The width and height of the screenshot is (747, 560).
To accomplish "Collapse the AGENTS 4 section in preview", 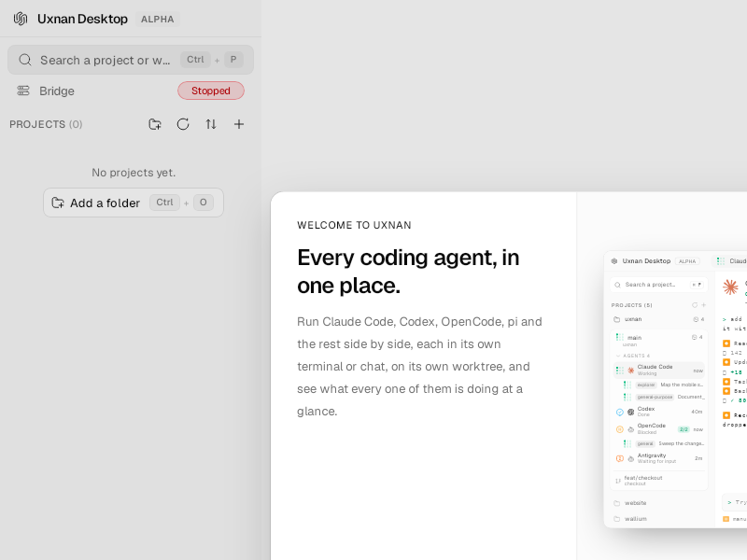I will pos(633,356).
